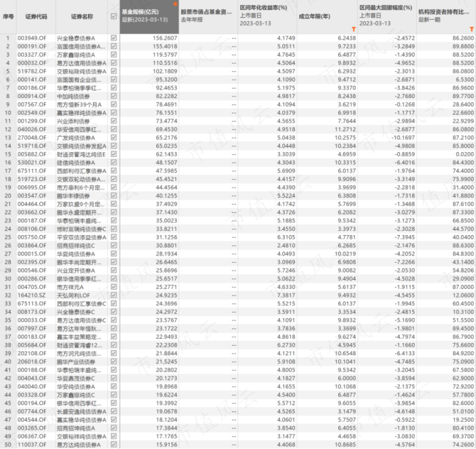
Task: Click row number 50
Action: (8, 445)
